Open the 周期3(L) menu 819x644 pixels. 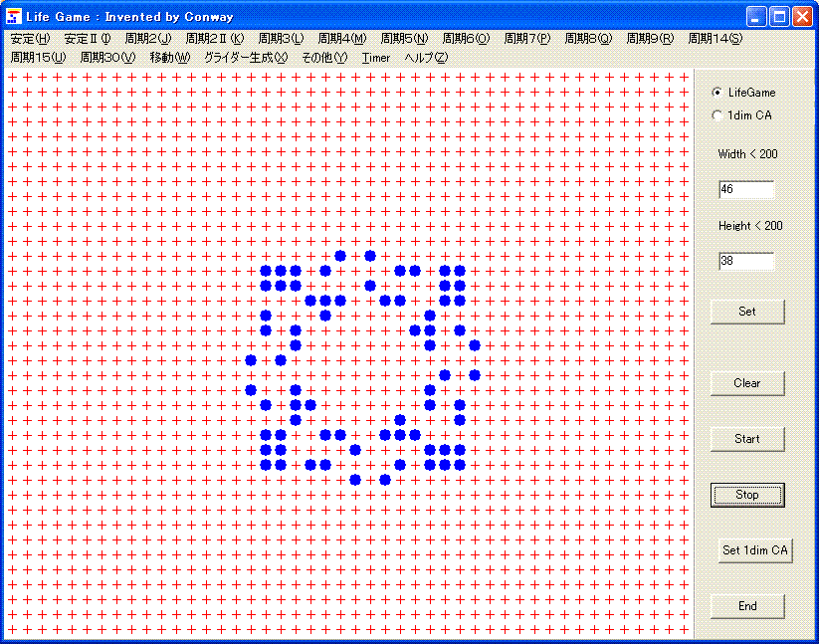(281, 39)
